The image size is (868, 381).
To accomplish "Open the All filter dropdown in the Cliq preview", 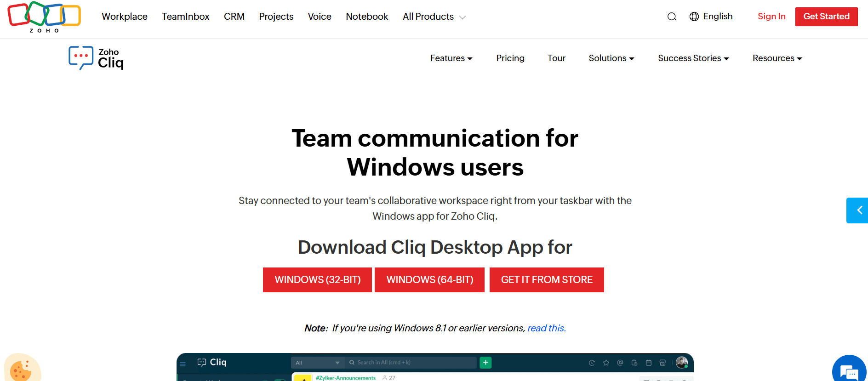I will [x=318, y=363].
